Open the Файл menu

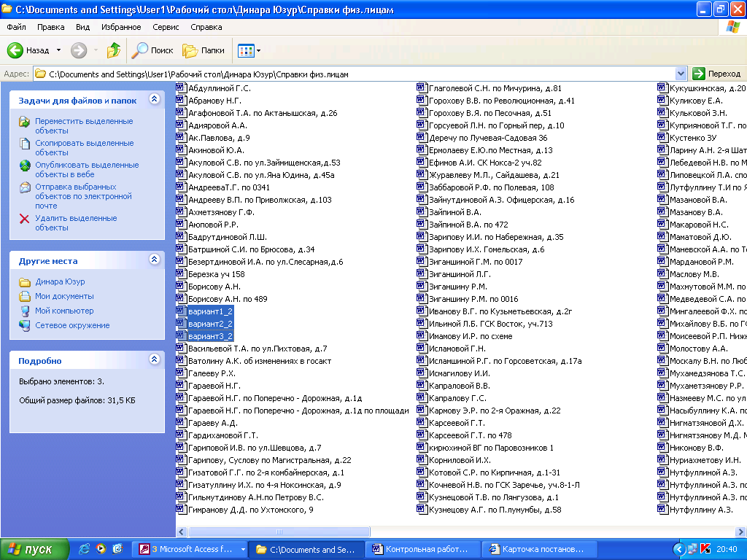click(x=16, y=27)
